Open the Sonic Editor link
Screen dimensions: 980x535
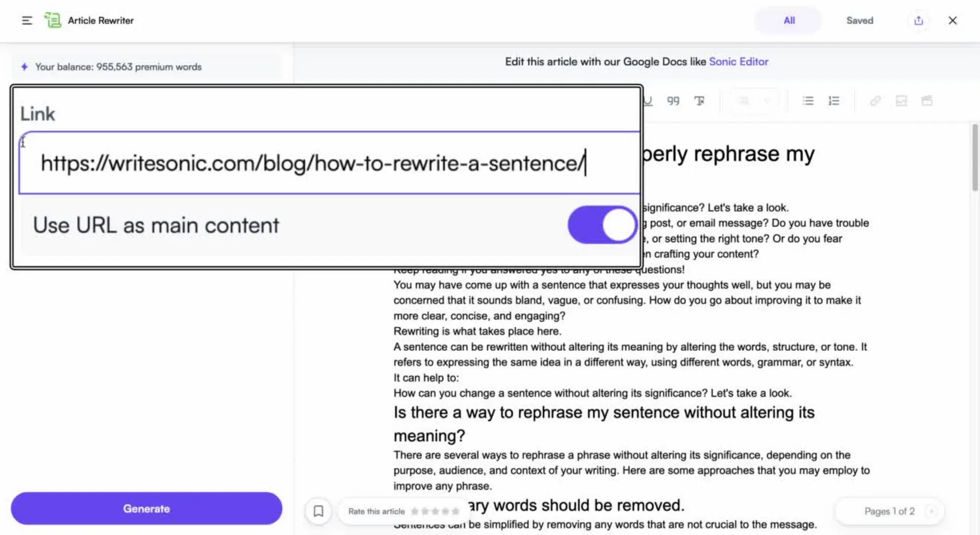point(738,62)
